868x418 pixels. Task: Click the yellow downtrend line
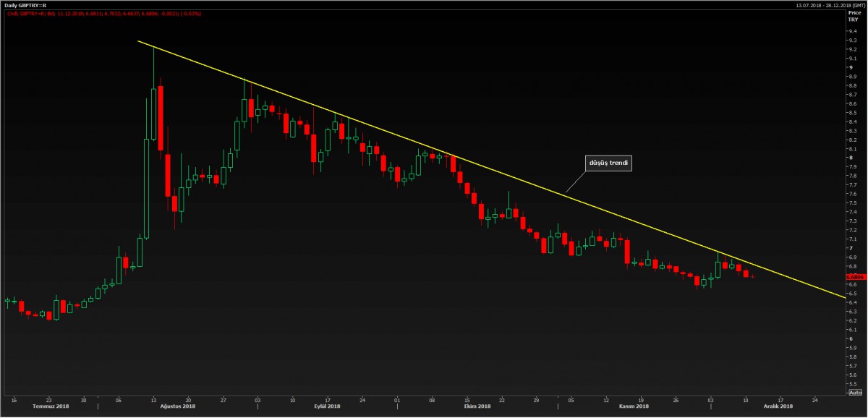pyautogui.click(x=506, y=176)
